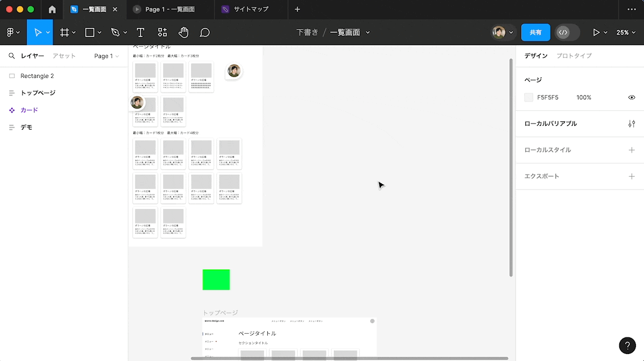Click the ローカルバリアブル section label
The width and height of the screenshot is (644, 361).
click(x=551, y=124)
